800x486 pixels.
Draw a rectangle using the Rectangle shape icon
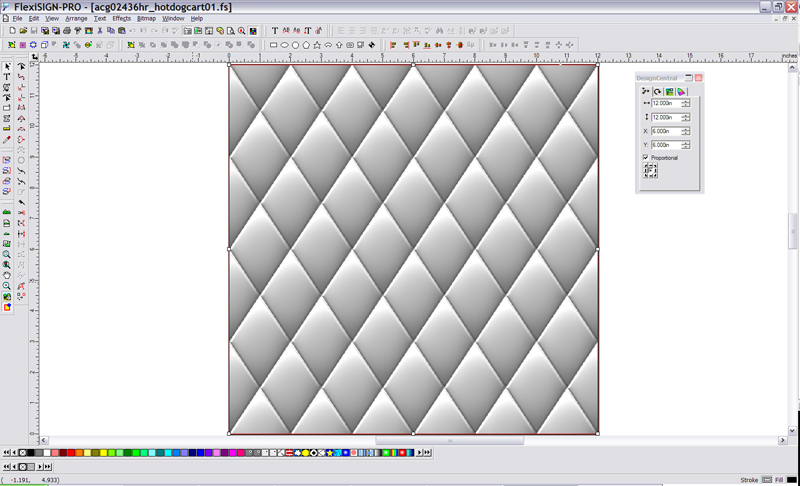273,45
